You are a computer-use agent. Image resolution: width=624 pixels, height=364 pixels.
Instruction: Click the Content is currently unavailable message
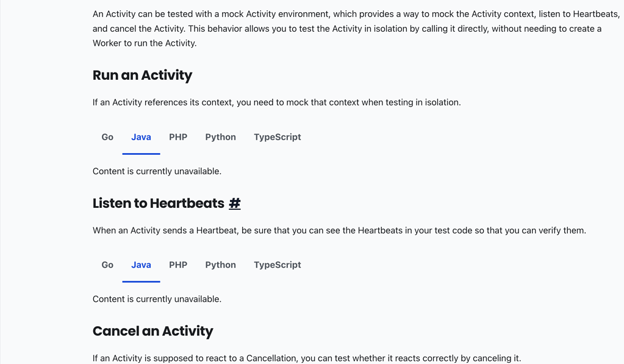pyautogui.click(x=157, y=171)
